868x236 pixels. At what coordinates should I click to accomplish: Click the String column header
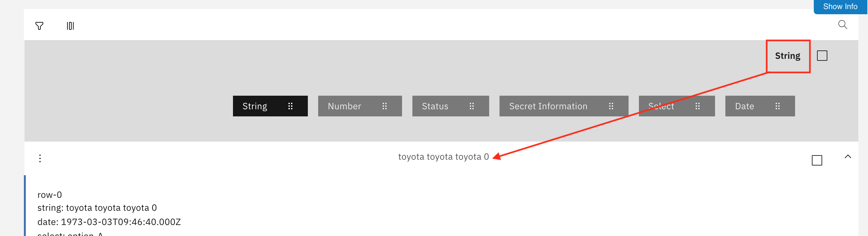[x=787, y=56]
